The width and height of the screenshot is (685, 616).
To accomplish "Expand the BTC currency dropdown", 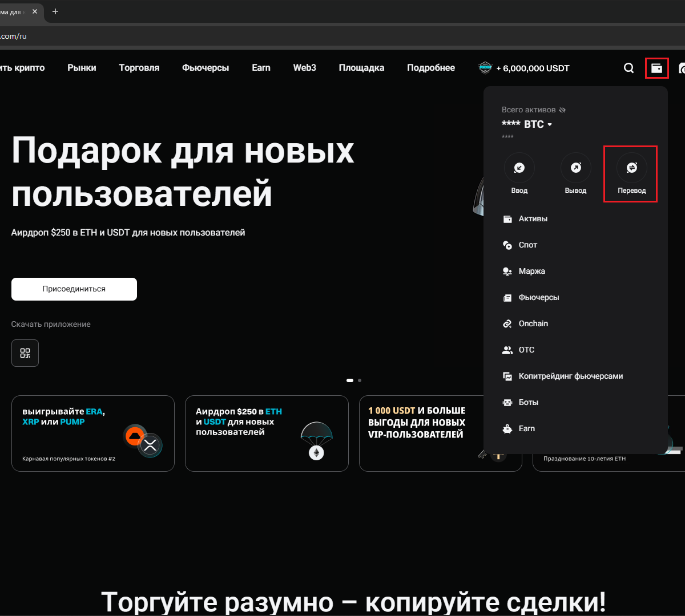I will [550, 124].
